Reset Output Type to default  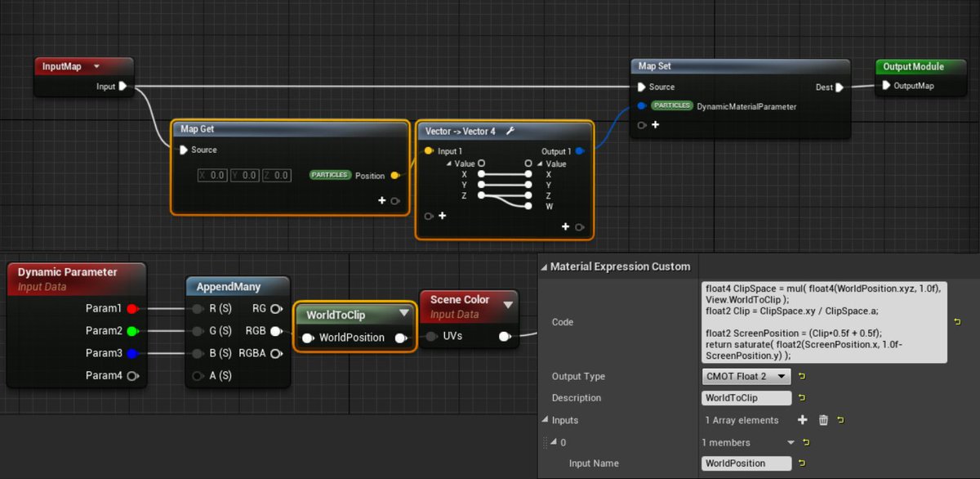[803, 377]
